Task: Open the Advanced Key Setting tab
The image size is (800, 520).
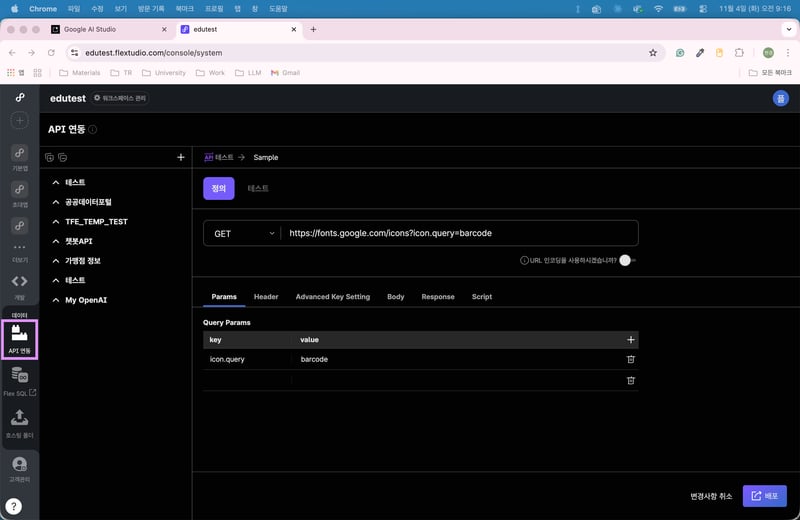Action: point(332,297)
